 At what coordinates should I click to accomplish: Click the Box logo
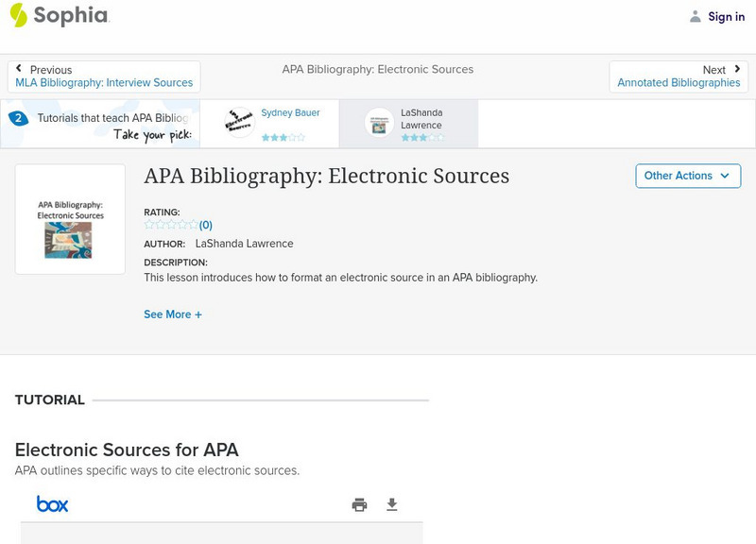pyautogui.click(x=53, y=504)
